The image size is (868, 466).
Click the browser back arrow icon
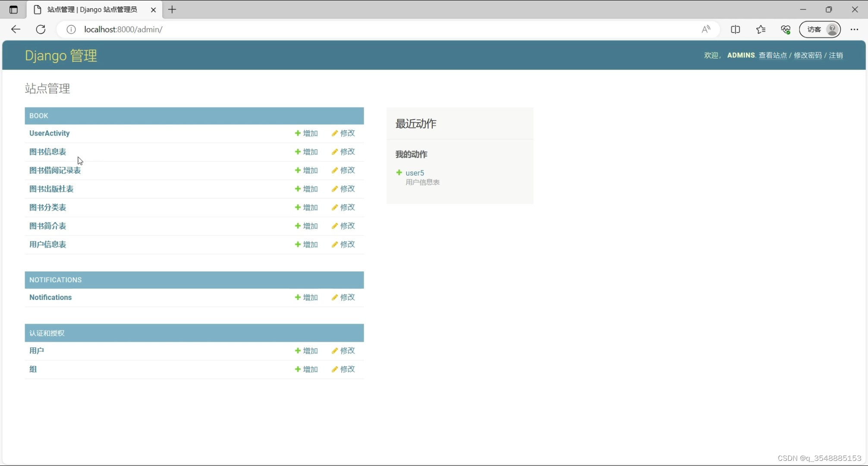pyautogui.click(x=16, y=29)
